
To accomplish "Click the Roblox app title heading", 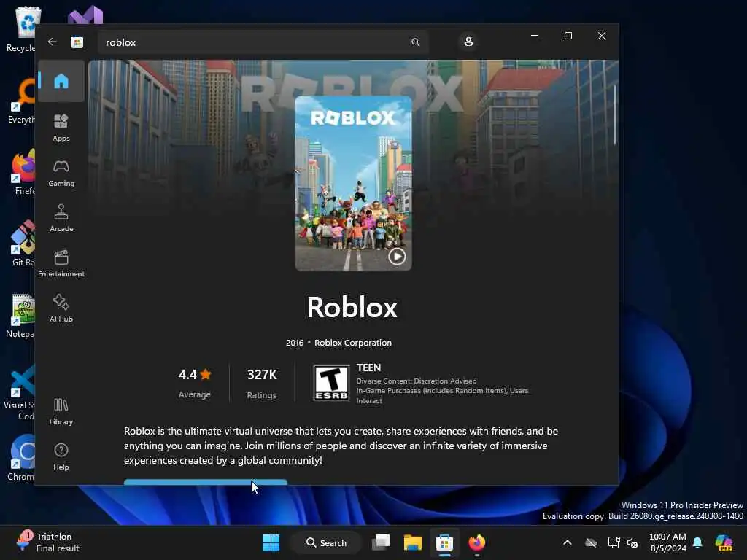I will point(352,307).
